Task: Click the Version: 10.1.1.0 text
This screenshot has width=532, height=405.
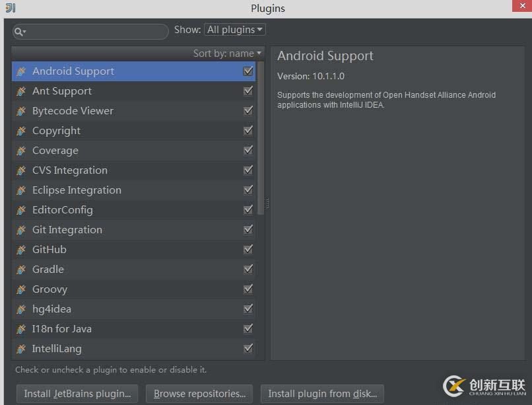Action: click(311, 76)
